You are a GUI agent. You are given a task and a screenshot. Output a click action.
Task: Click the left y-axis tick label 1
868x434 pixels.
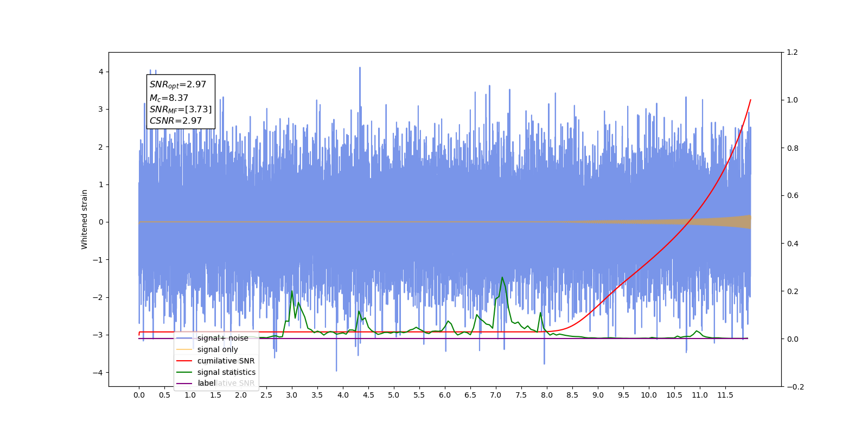click(101, 185)
